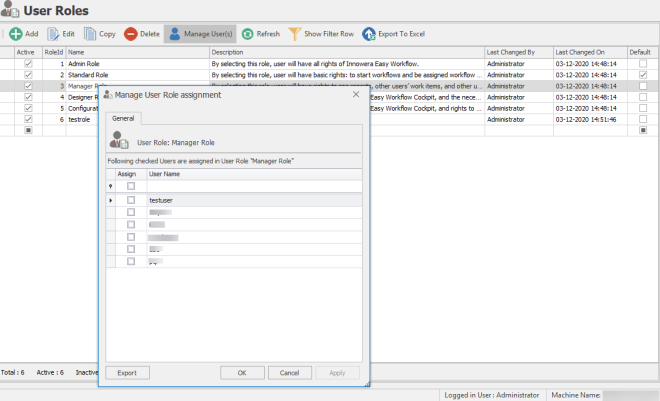The width and height of the screenshot is (660, 401).
Task: Click the Edit document icon
Action: [x=53, y=34]
